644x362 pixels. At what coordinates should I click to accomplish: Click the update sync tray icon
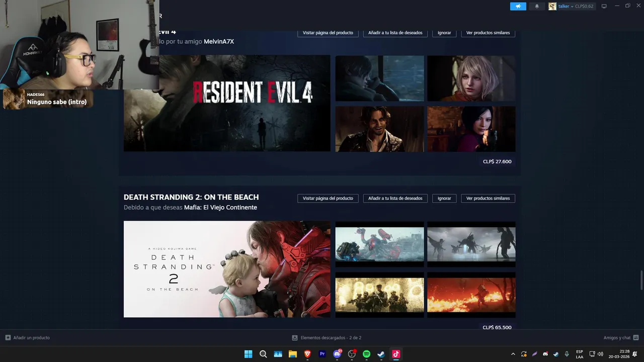[524, 354]
